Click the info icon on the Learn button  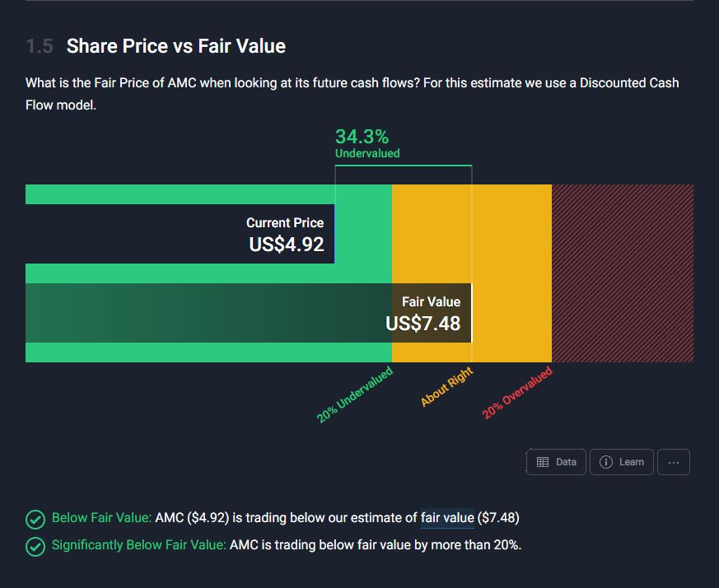click(606, 462)
